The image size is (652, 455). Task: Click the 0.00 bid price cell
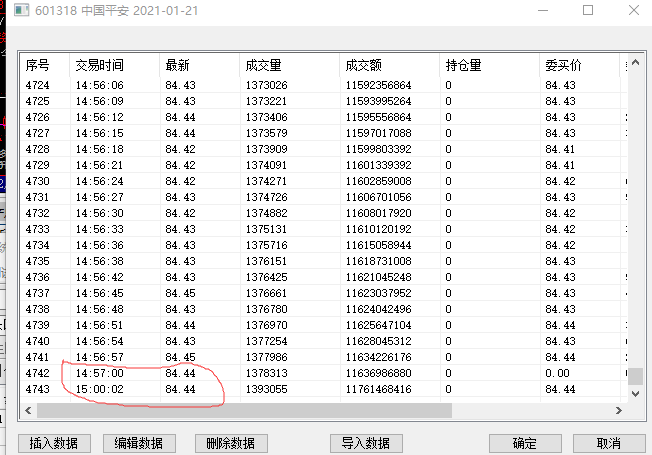pyautogui.click(x=558, y=373)
